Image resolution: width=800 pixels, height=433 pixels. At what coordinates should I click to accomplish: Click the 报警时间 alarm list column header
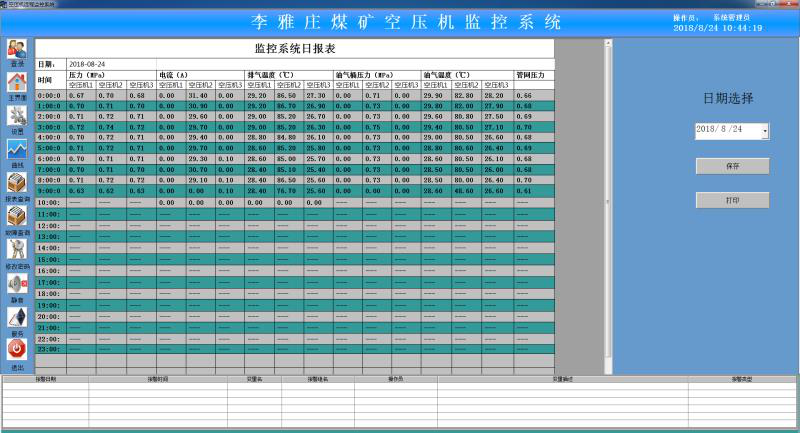point(158,380)
